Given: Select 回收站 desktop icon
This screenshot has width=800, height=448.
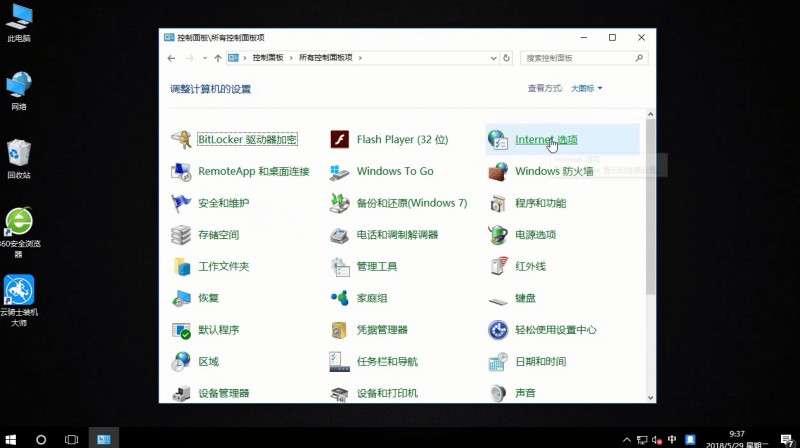Looking at the screenshot, I should [x=19, y=159].
